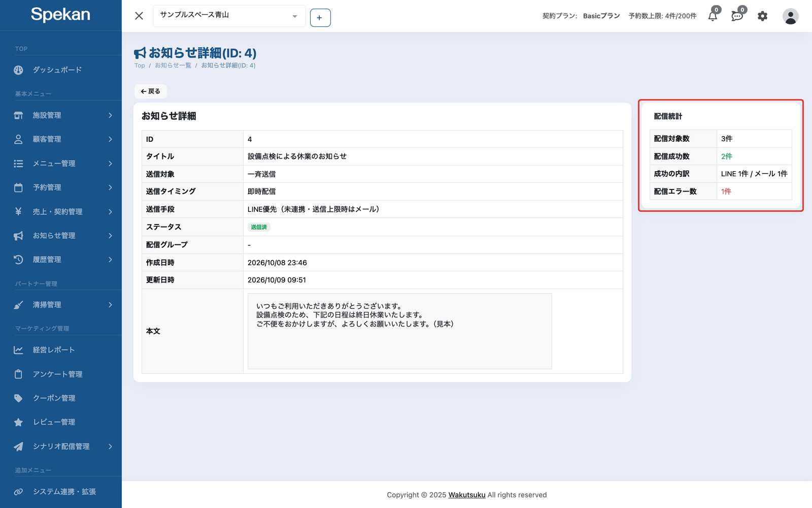Image resolution: width=812 pixels, height=508 pixels.
Task: Follow the Wakutsuku footer link
Action: [467, 495]
